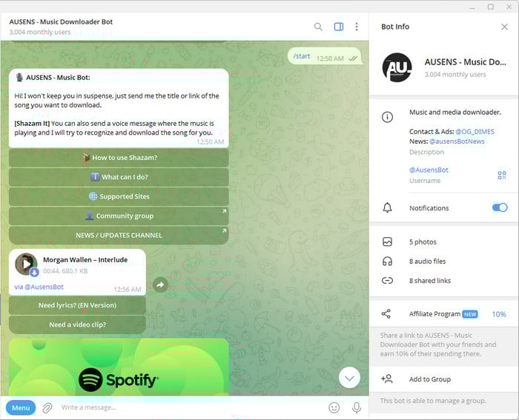Open the Community group link button

tap(119, 216)
